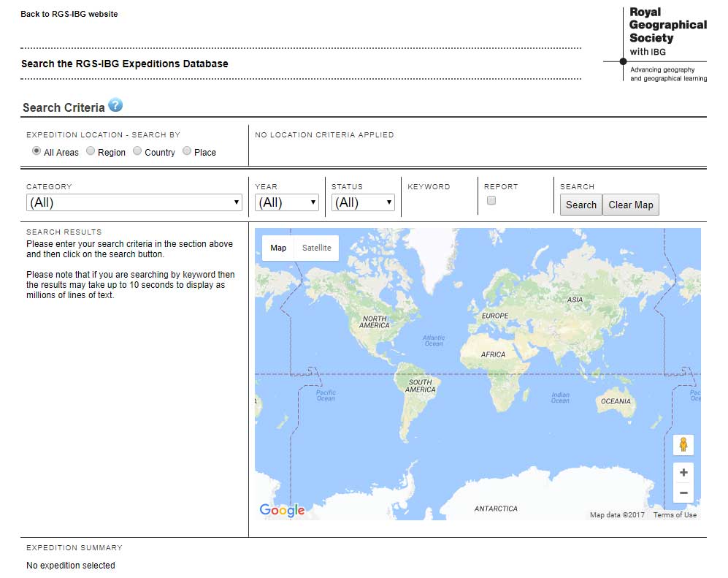
Task: Open map Terms of Use link
Action: pyautogui.click(x=675, y=515)
